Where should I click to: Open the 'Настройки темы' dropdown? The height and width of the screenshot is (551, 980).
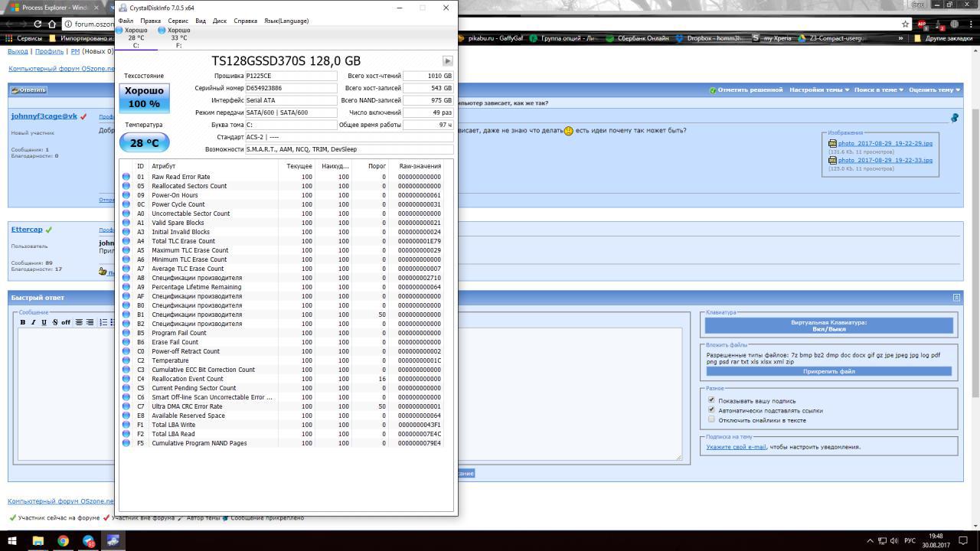pos(818,90)
